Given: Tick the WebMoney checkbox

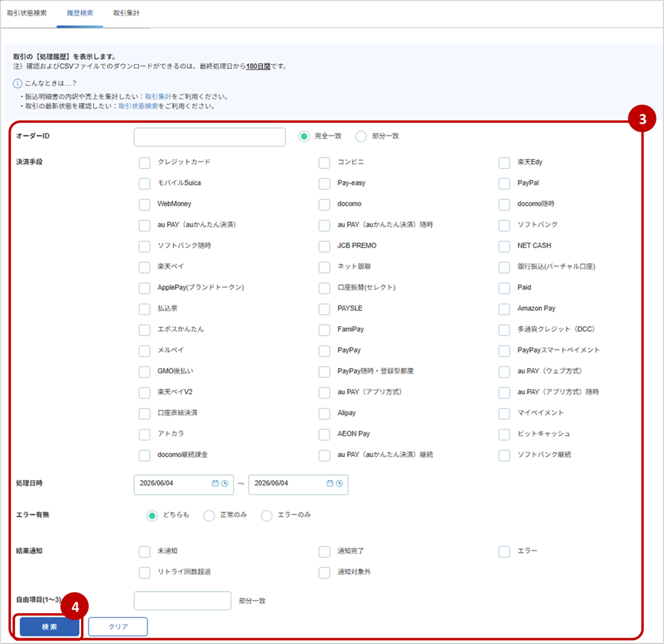Looking at the screenshot, I should (144, 204).
